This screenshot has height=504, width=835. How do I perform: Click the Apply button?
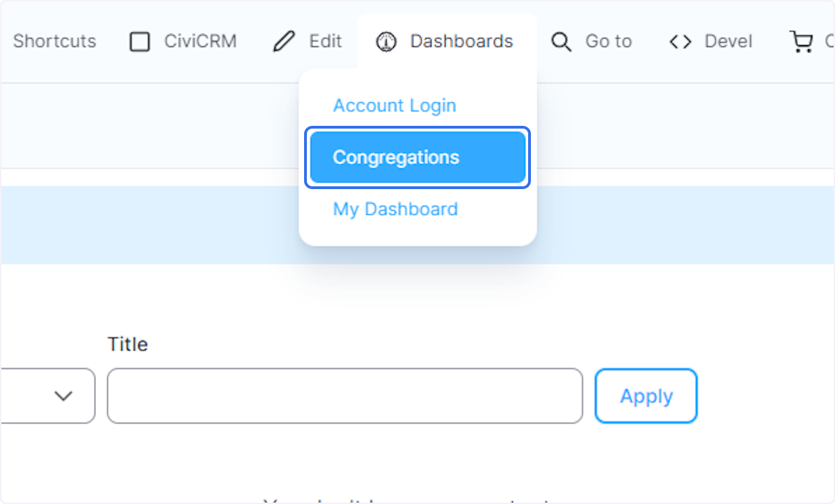[x=646, y=396]
